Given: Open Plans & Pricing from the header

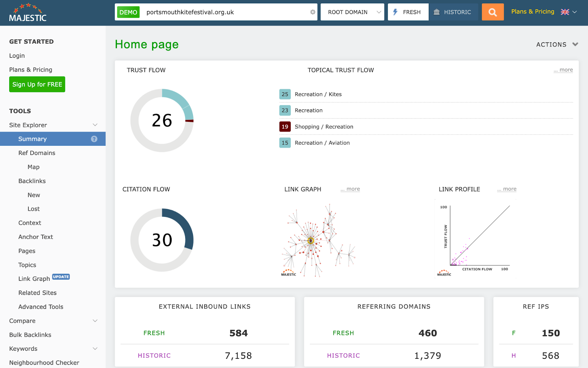Looking at the screenshot, I should pyautogui.click(x=533, y=11).
